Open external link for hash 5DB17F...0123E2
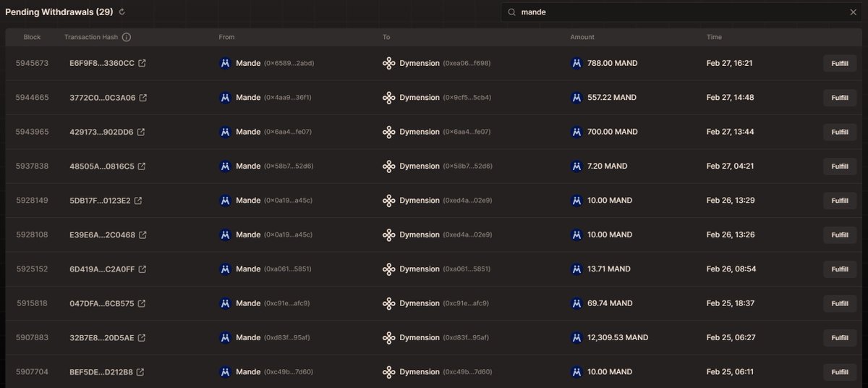The height and width of the screenshot is (388, 868). (137, 201)
